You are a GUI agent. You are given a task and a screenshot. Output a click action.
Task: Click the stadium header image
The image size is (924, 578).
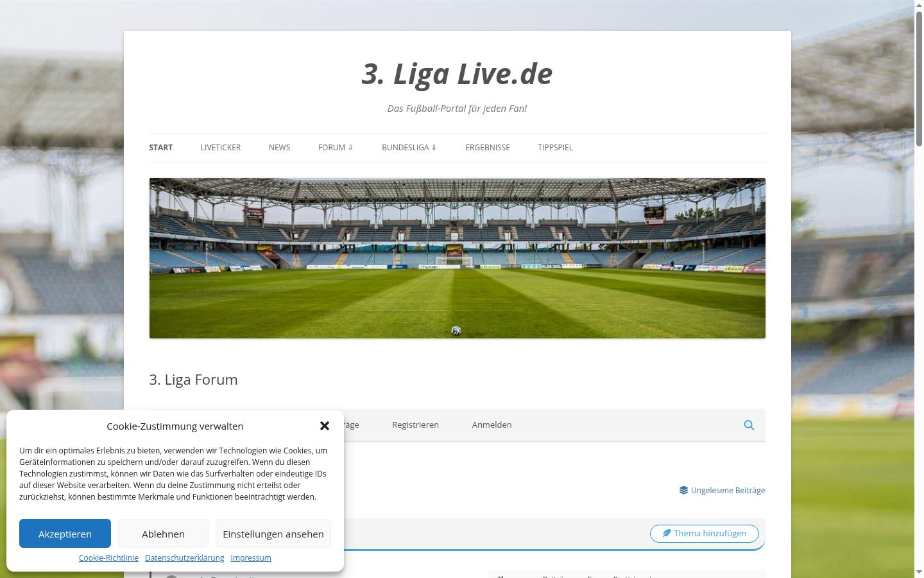coord(458,258)
